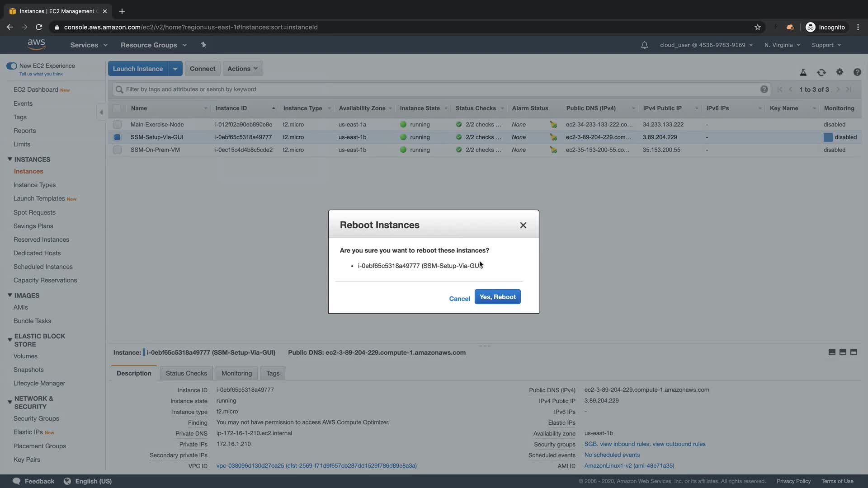
Task: Click alarm icon for Main-Exercise-Node row
Action: point(553,124)
